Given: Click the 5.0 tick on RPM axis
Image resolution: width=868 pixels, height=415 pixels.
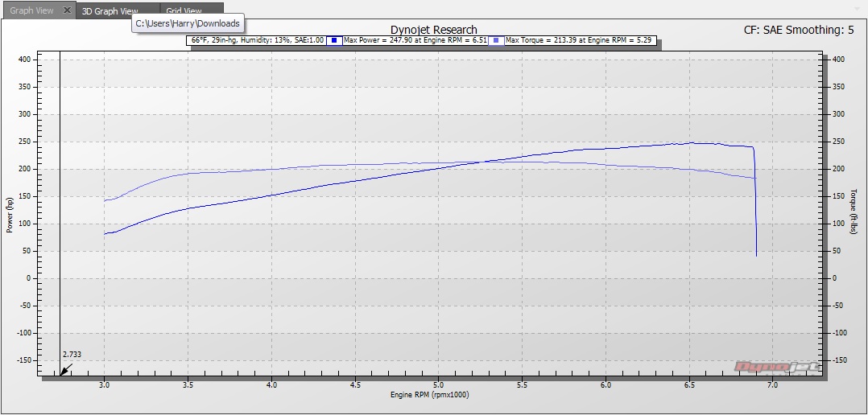Looking at the screenshot, I should (x=439, y=385).
